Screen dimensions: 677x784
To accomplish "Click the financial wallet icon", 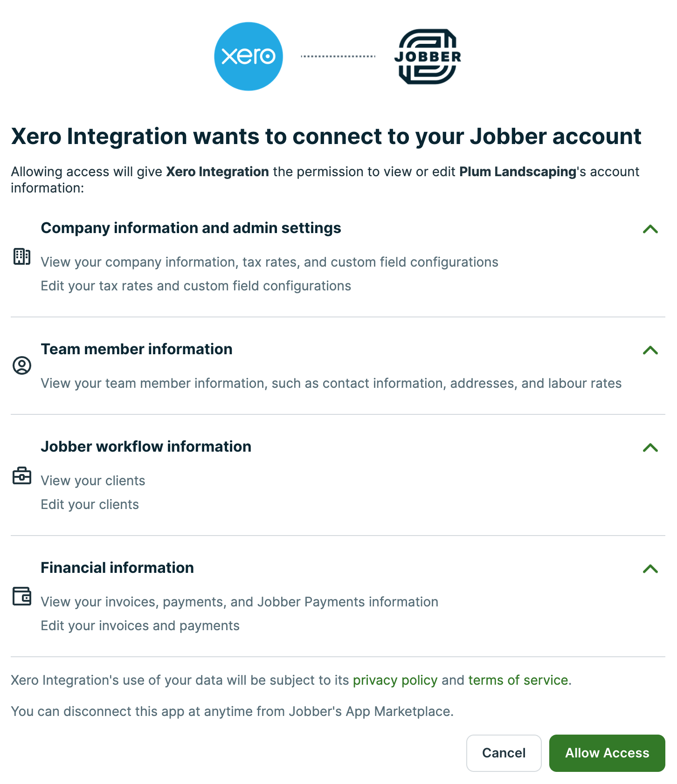I will click(x=22, y=596).
